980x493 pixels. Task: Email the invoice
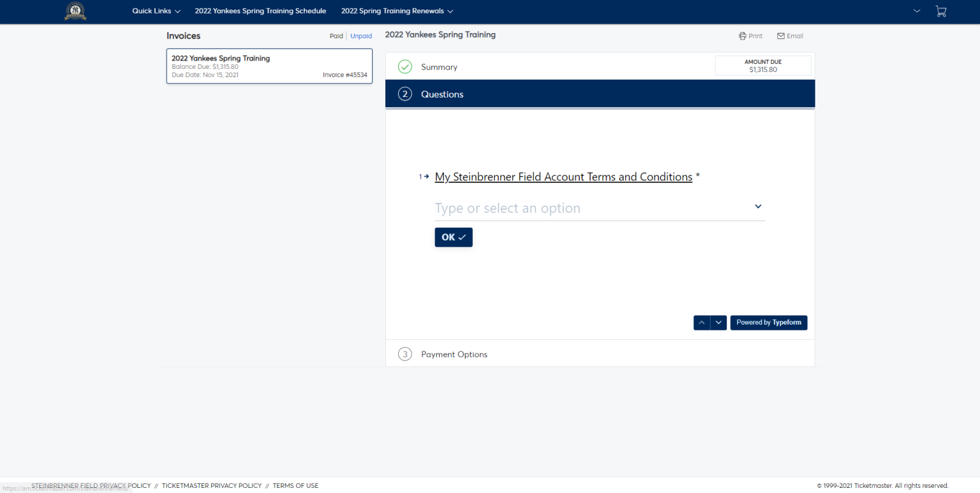(x=790, y=36)
